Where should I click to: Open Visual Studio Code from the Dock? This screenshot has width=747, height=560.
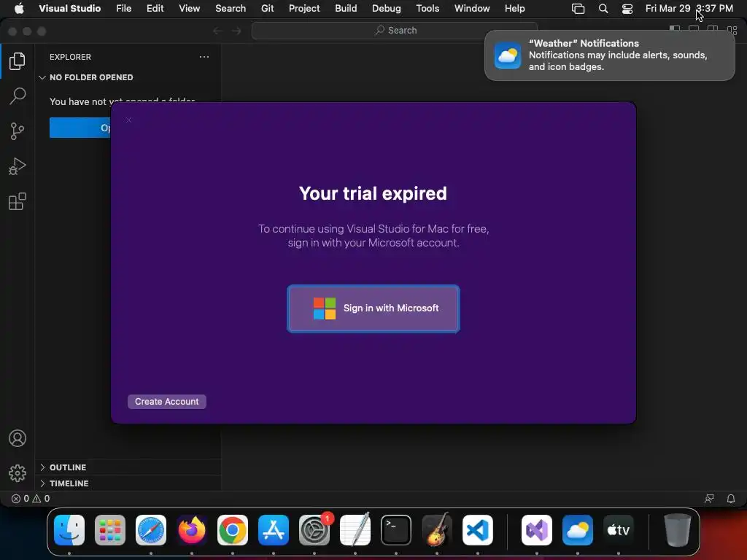coord(477,529)
